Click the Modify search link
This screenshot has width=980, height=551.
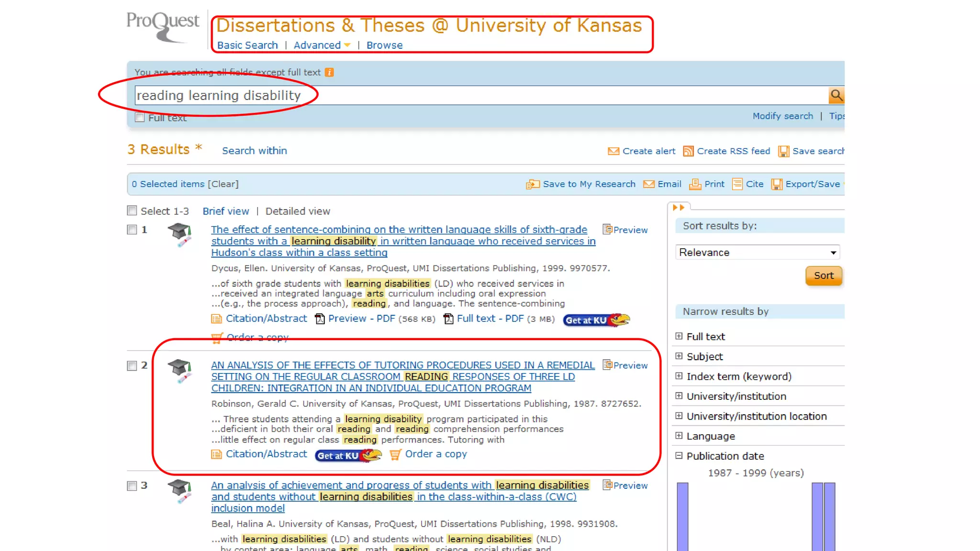pos(782,116)
